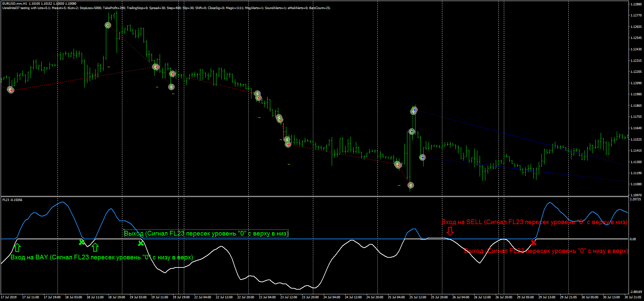Click the green up arrow above 'Вход на BAY'
This screenshot has height=301, width=644.
17,248
